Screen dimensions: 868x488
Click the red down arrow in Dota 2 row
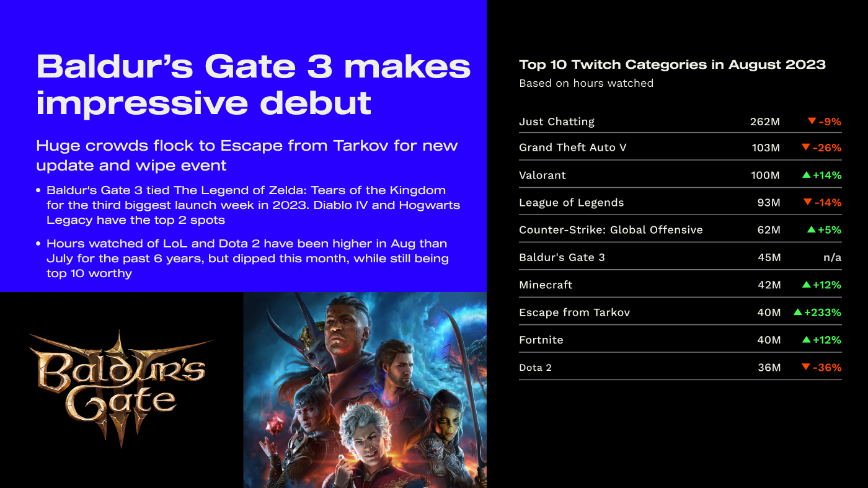point(806,367)
